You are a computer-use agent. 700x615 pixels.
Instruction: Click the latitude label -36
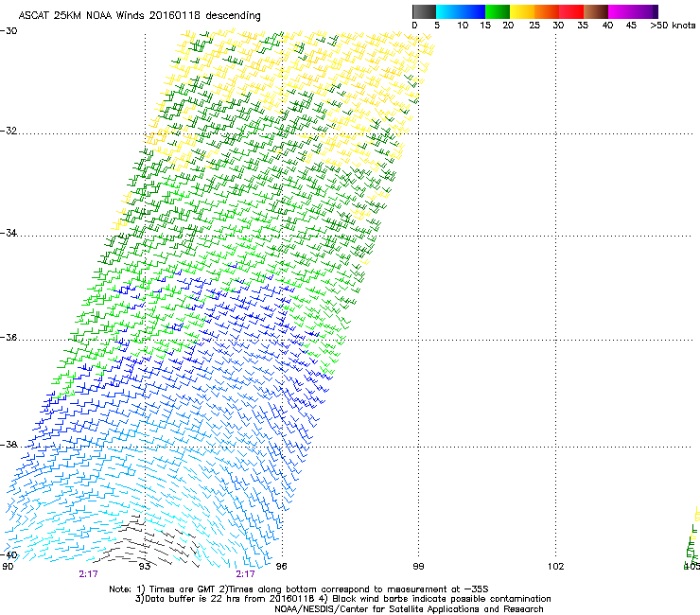pyautogui.click(x=9, y=337)
